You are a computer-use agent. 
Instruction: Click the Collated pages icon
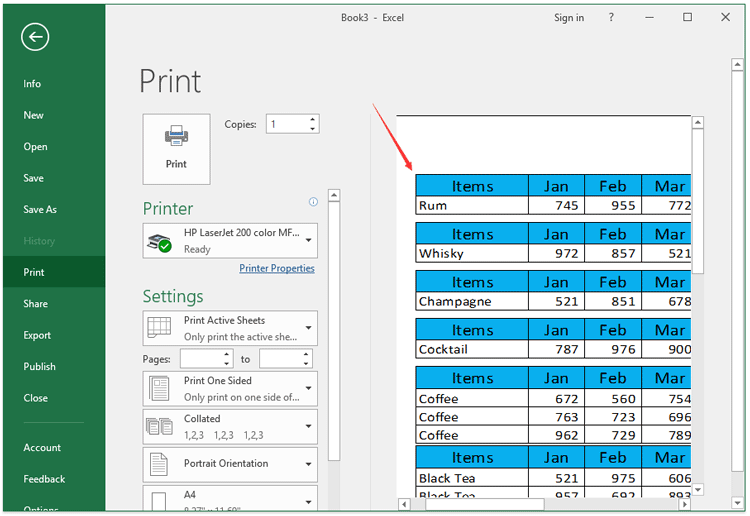pos(159,426)
